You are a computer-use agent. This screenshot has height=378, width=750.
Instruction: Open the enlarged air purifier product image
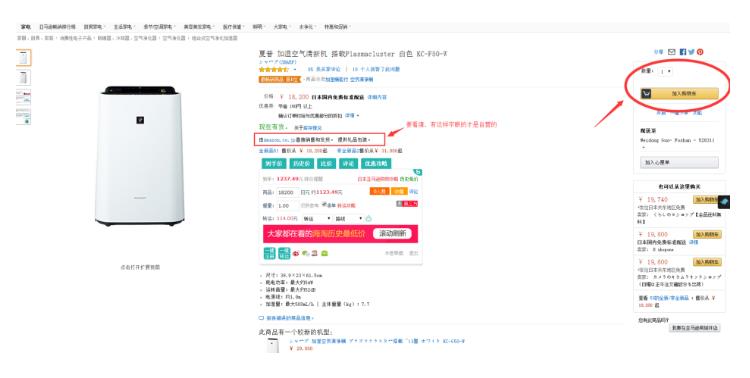click(140, 156)
